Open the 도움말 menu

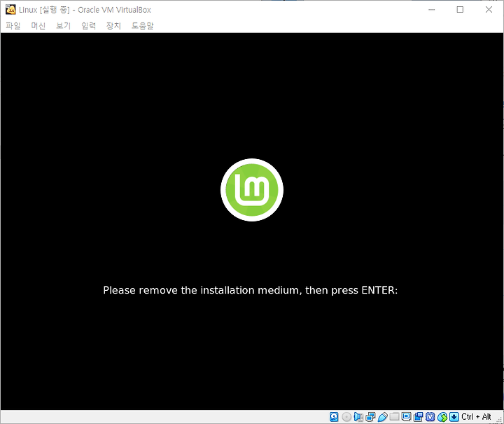click(x=142, y=26)
